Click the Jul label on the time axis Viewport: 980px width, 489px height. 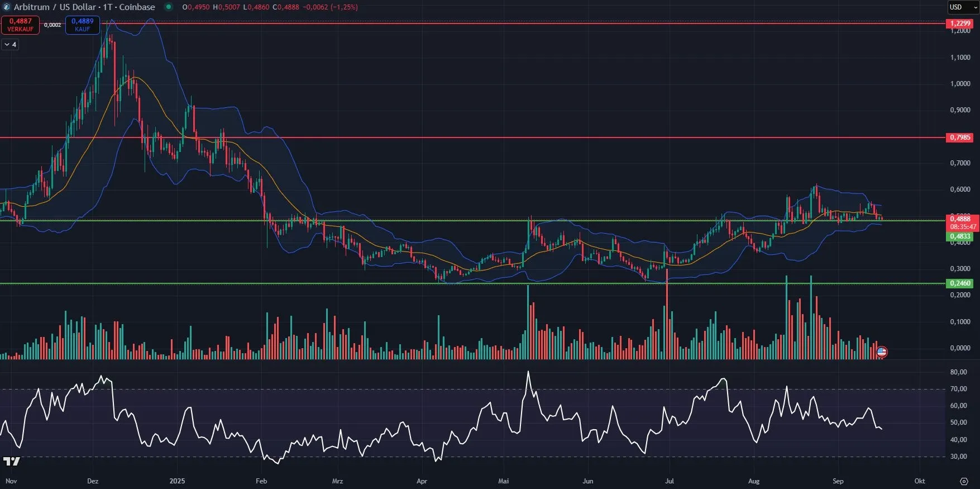pyautogui.click(x=670, y=481)
